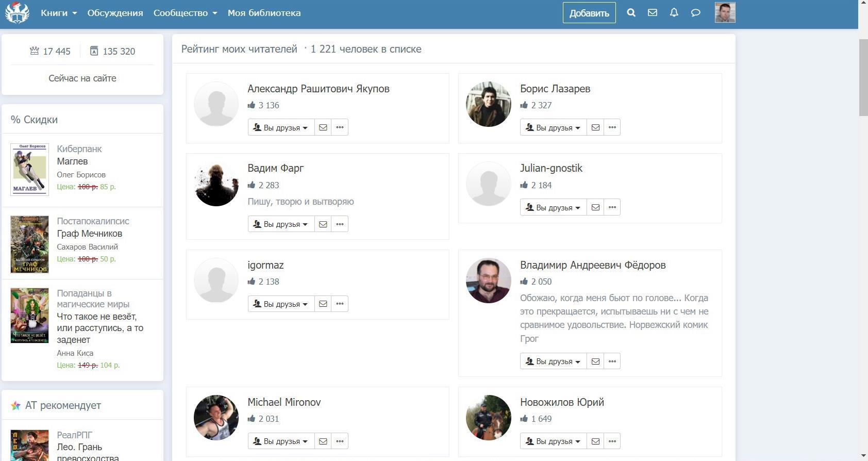Open Владимир Андреевич Фёдоров's profile name
The image size is (868, 461).
click(x=593, y=265)
